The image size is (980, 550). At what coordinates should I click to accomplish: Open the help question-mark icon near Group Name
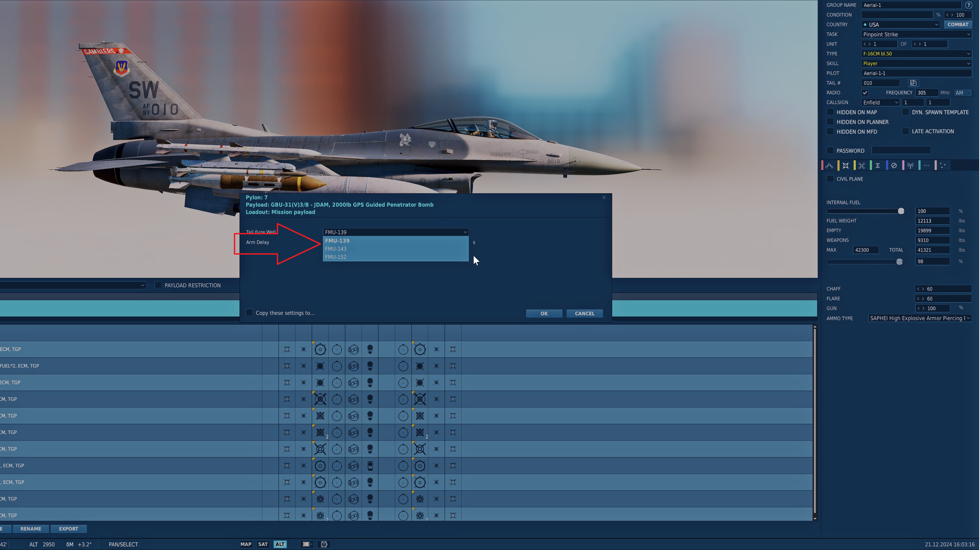coord(969,5)
